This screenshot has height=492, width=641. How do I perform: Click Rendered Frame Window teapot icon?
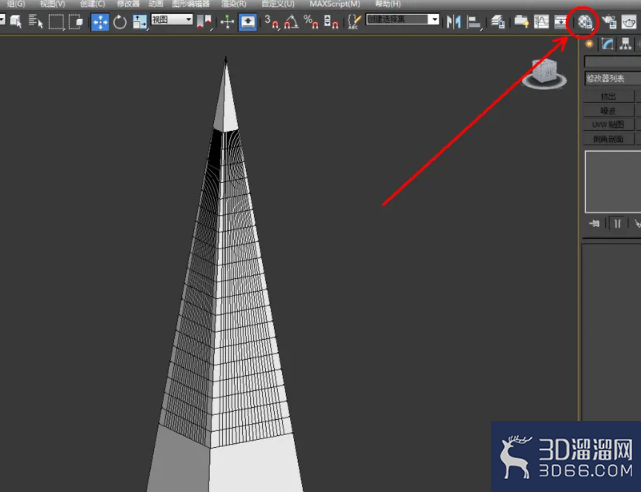(629, 22)
